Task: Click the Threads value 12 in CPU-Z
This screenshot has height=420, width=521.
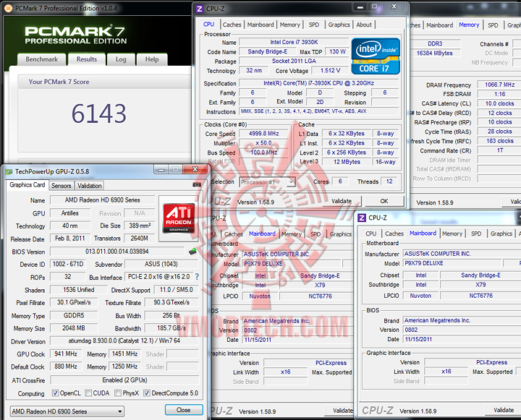Action: click(389, 181)
